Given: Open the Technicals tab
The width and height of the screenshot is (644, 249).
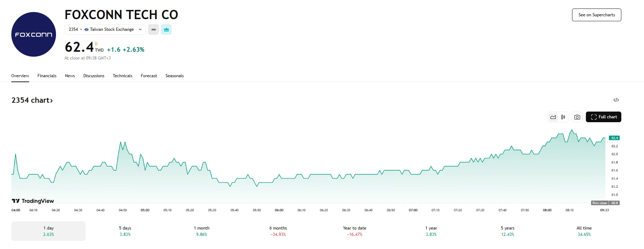Looking at the screenshot, I should tap(122, 75).
